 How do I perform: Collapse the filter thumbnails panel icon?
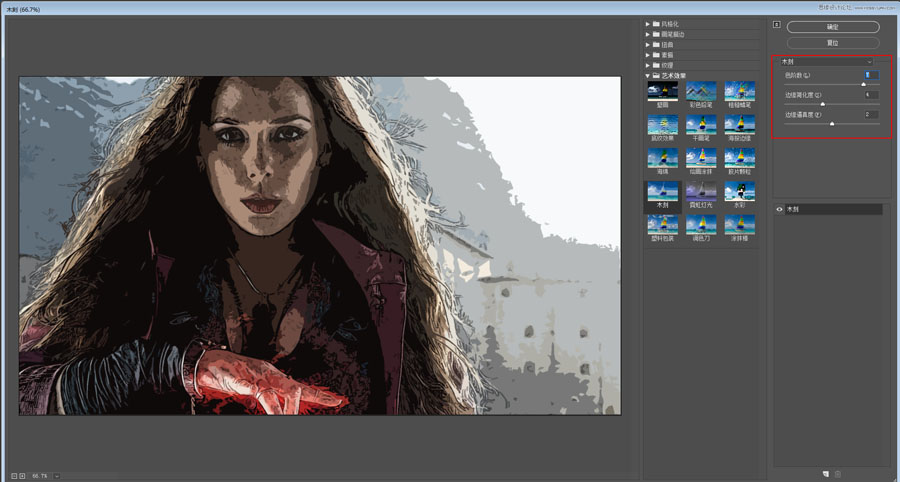pyautogui.click(x=777, y=24)
